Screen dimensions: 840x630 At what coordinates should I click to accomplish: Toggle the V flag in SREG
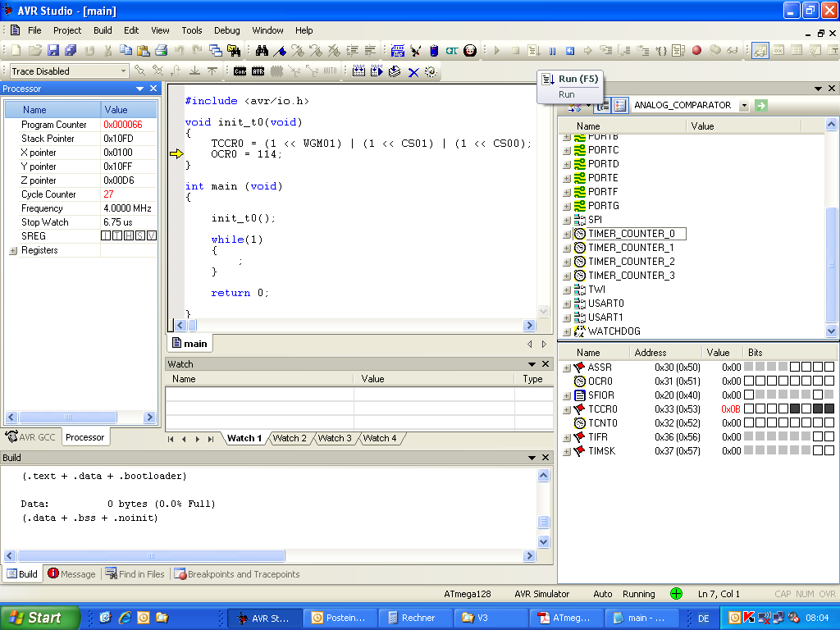[x=152, y=235]
